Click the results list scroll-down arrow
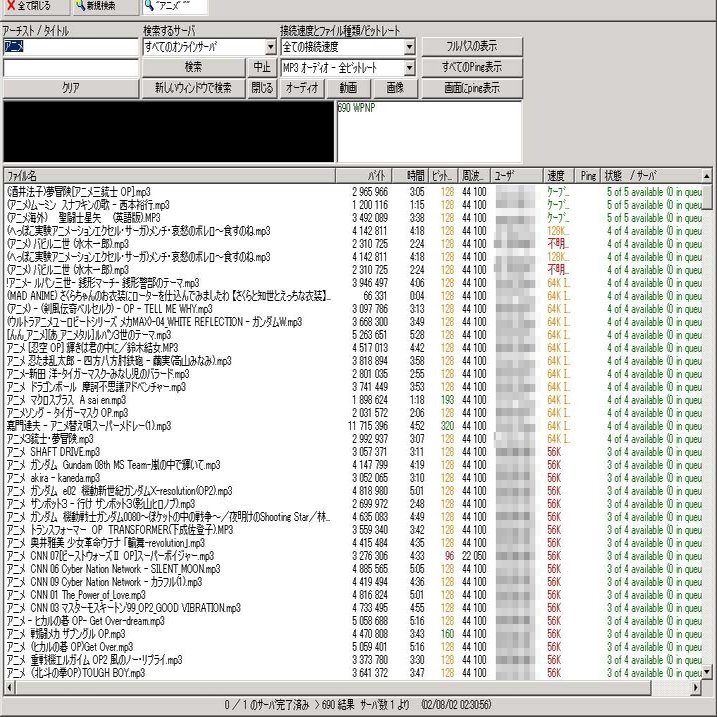This screenshot has height=717, width=717. click(x=706, y=672)
